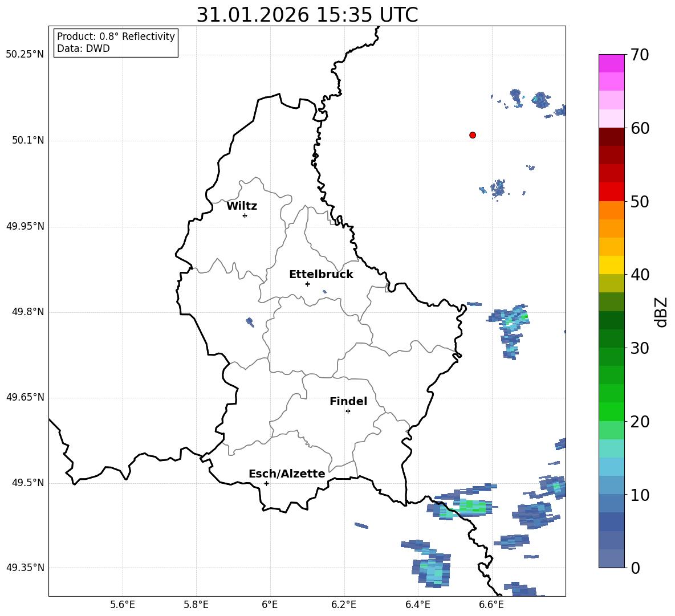The image size is (675, 616).
Task: Click the 5.6°E longitude label
Action: pos(123,605)
